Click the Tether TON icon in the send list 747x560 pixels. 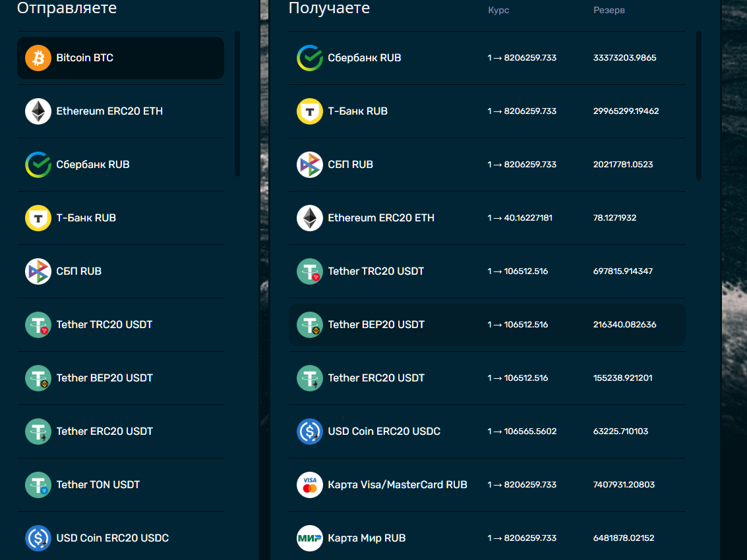[38, 485]
